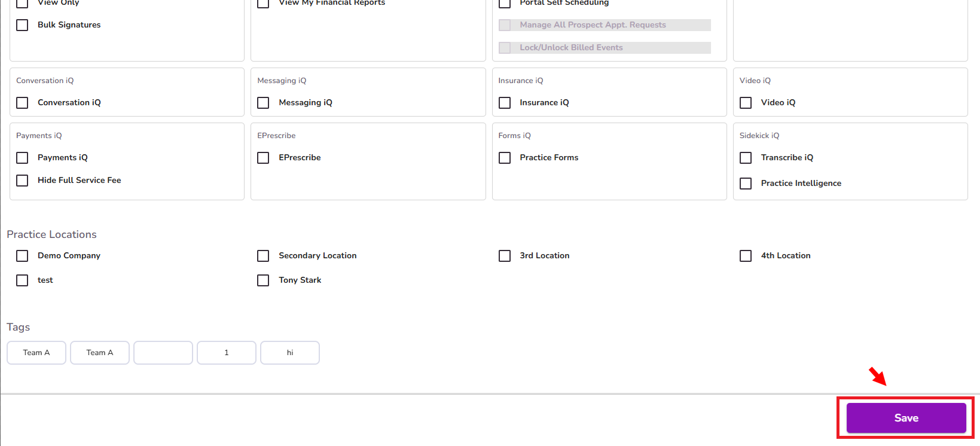Check the Bulk Signatures checkbox
The image size is (980, 446).
22,25
